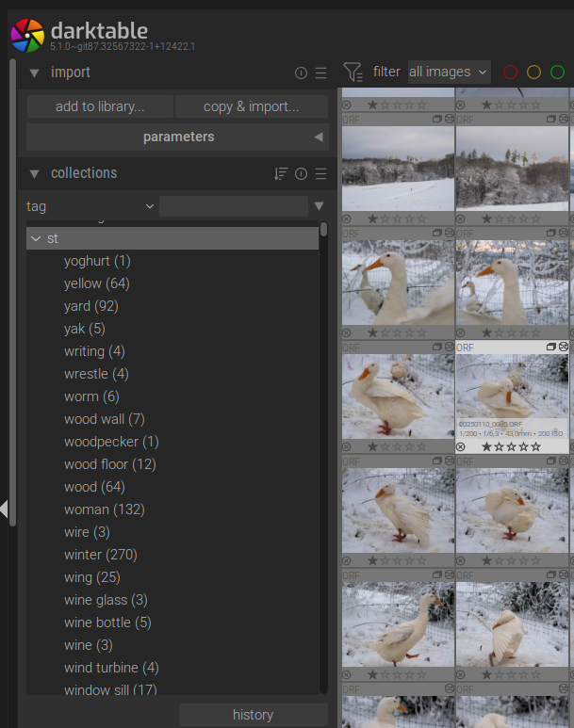
Task: Collapse the left panel with edge arrow
Action: (4, 509)
